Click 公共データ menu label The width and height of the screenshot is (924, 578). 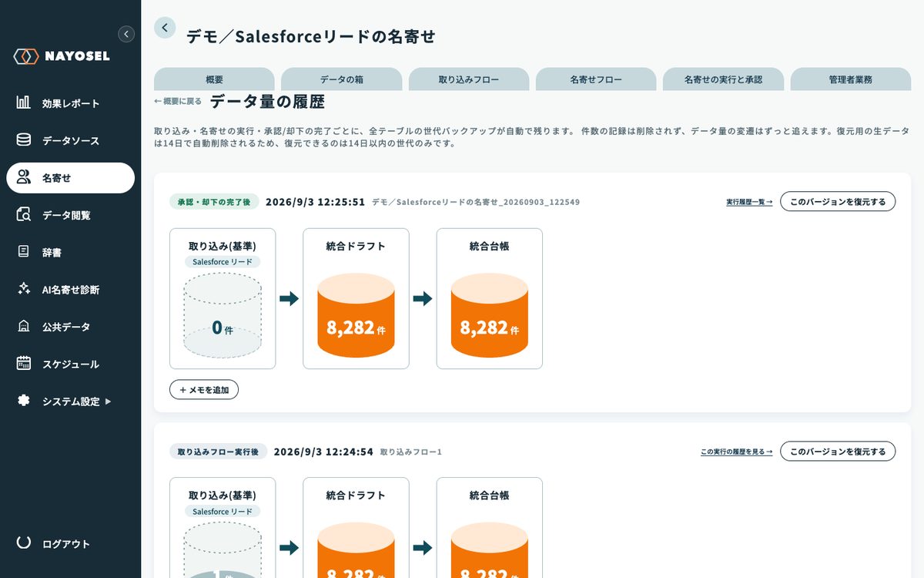[x=66, y=327]
